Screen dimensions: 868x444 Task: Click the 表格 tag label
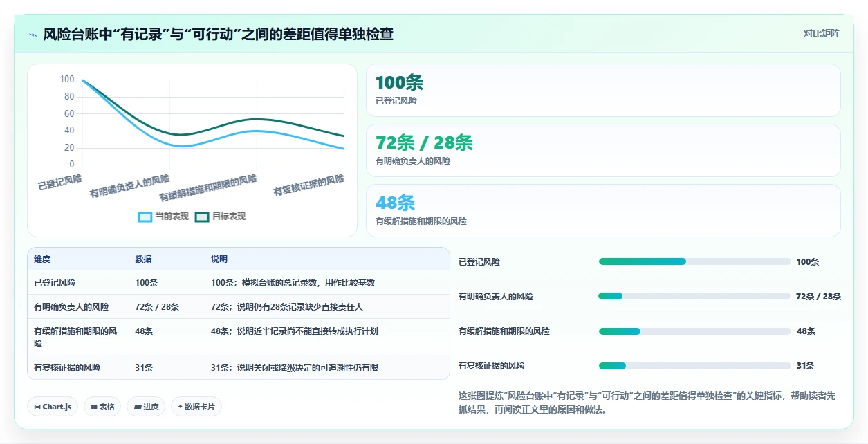click(x=107, y=407)
